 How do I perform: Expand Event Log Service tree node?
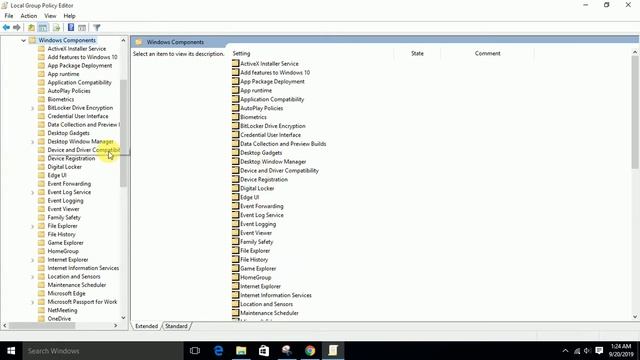[x=33, y=192]
